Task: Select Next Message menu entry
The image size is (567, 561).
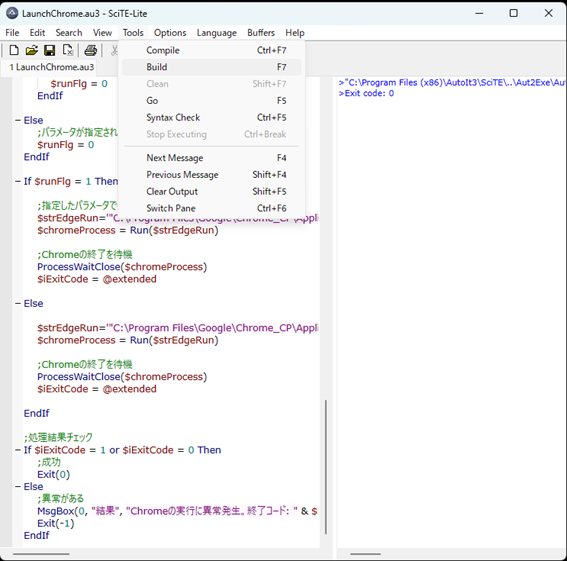Action: click(212, 158)
